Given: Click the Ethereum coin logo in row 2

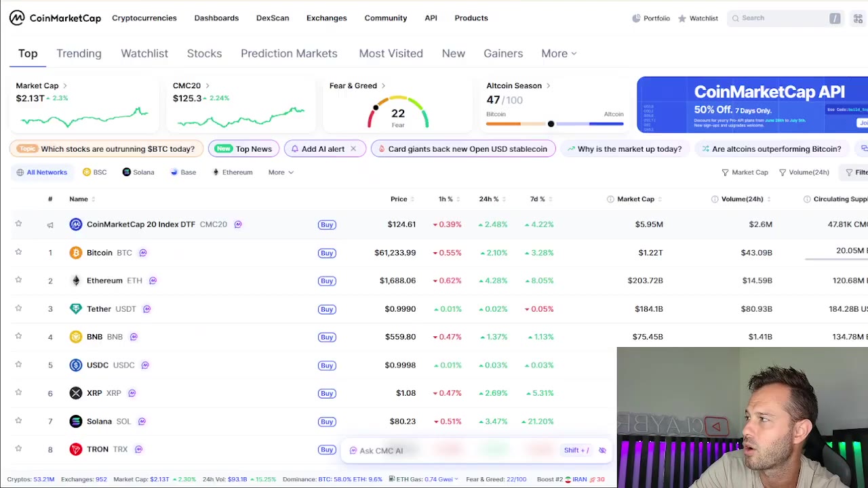Looking at the screenshot, I should pos(76,281).
